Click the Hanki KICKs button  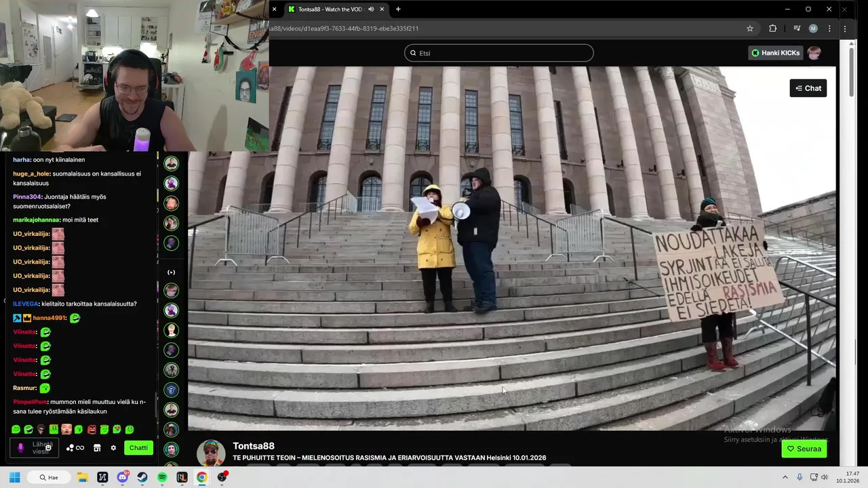pos(775,53)
